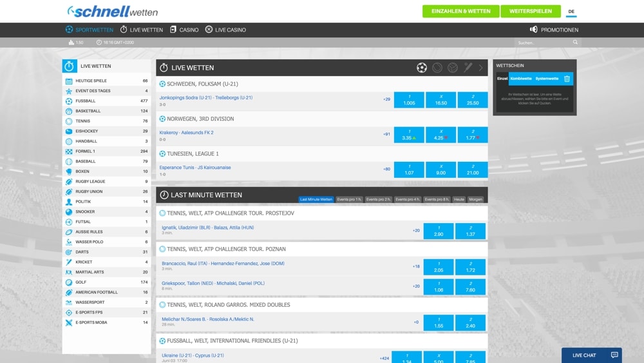Open Esperance Tunis - JS Kairouanaise match
644x363 pixels.
click(195, 168)
